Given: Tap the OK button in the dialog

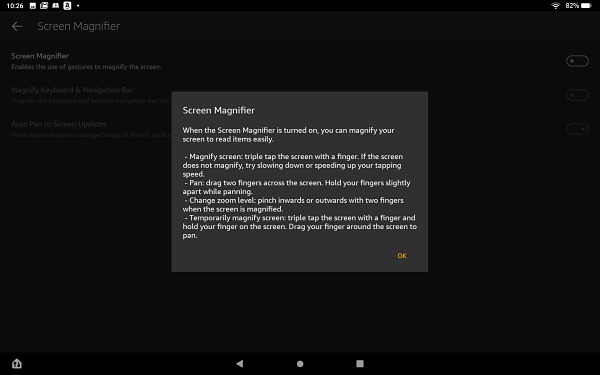Looking at the screenshot, I should [402, 256].
